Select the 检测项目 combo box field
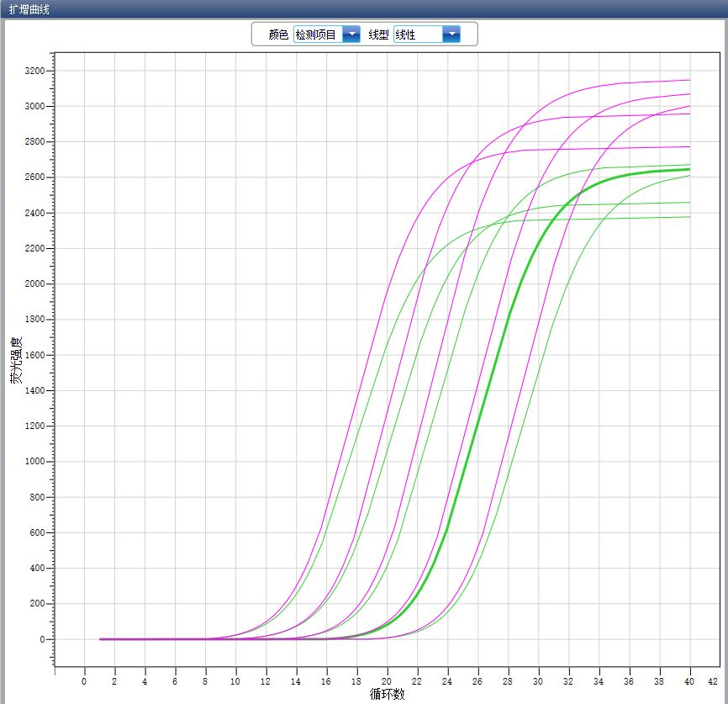The height and width of the screenshot is (704, 728). [326, 34]
